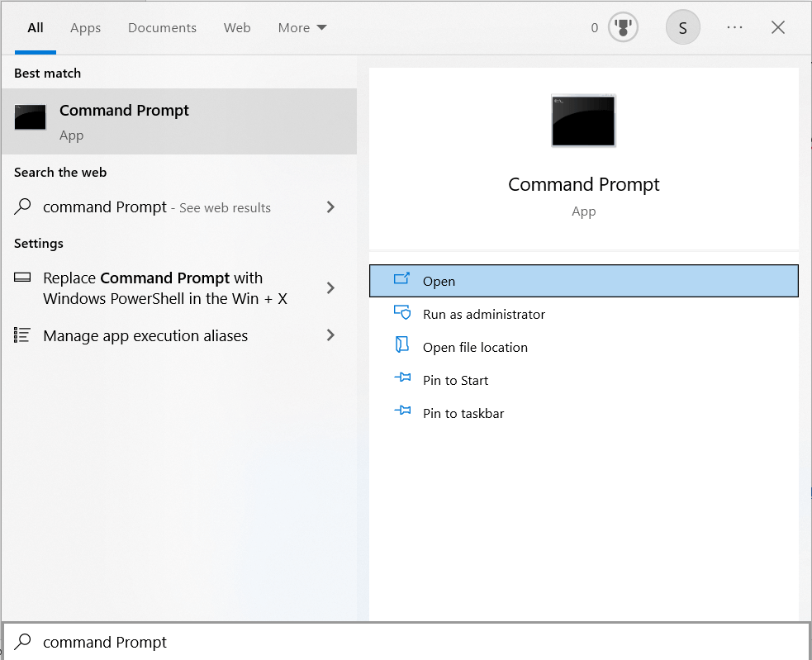Open the Documents search tab
The height and width of the screenshot is (660, 812).
coord(162,27)
